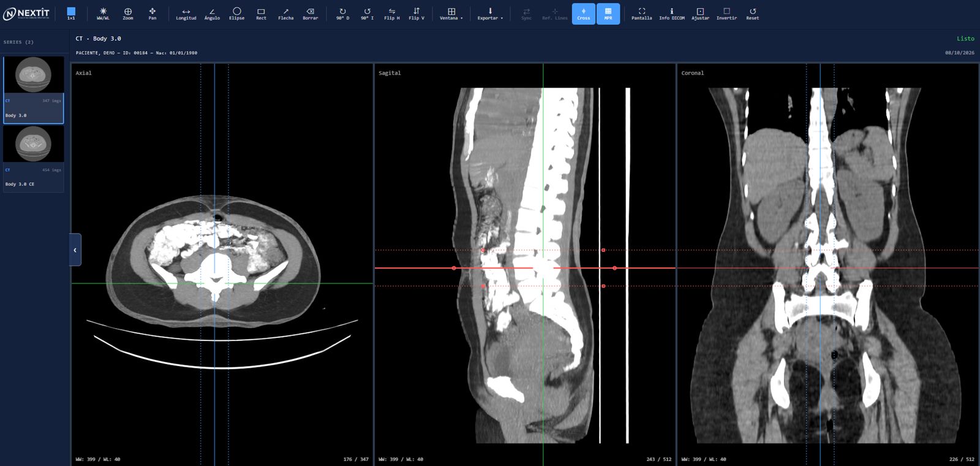Activate the WW/WL window level tool
Image resolution: width=980 pixels, height=466 pixels.
103,13
